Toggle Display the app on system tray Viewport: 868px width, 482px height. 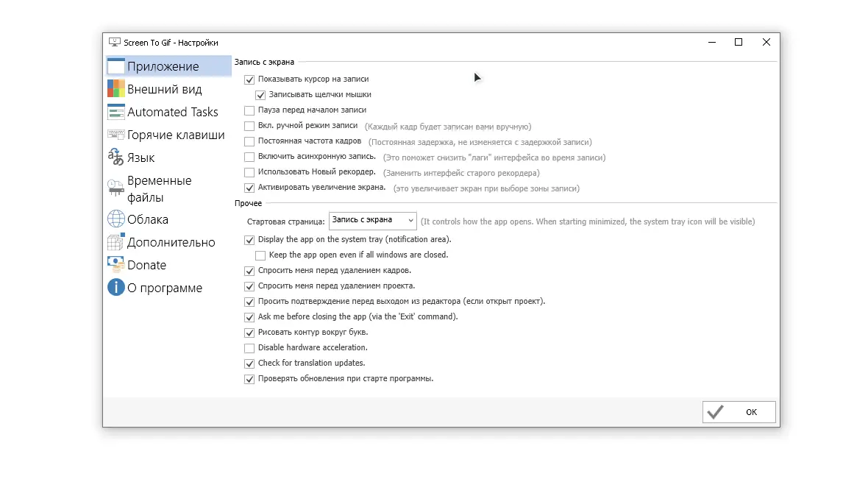(x=249, y=241)
